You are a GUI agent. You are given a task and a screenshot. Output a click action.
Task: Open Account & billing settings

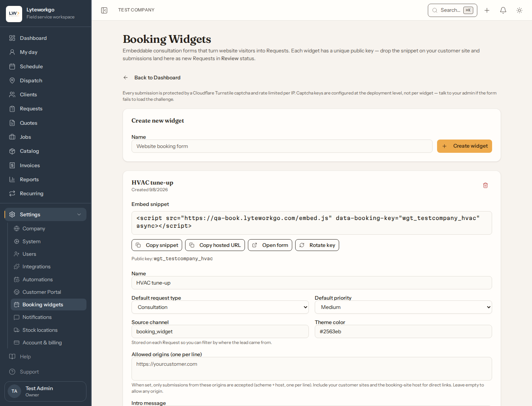(48, 343)
